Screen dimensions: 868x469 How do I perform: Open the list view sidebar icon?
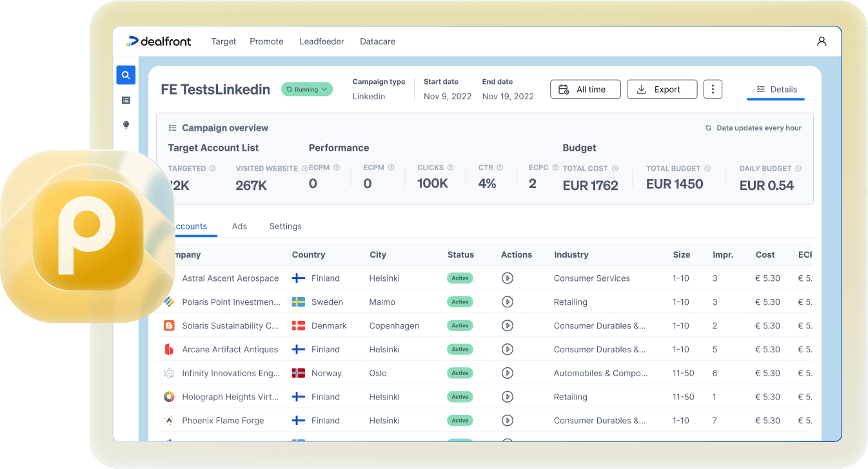click(126, 100)
